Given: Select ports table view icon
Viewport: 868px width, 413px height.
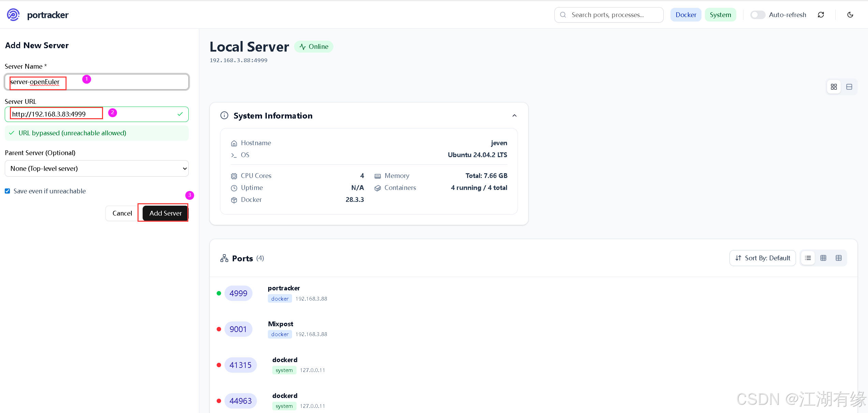Looking at the screenshot, I should tap(839, 258).
